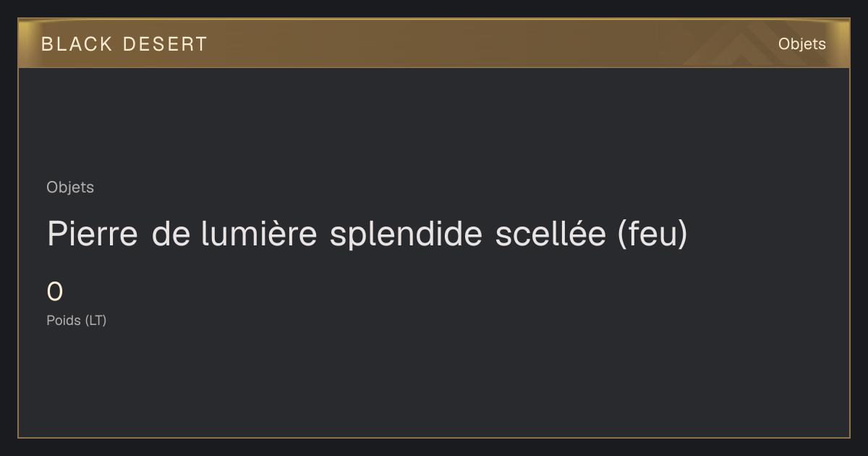Image resolution: width=868 pixels, height=456 pixels.
Task: Click the word "splendide" in the title
Action: pyautogui.click(x=406, y=235)
